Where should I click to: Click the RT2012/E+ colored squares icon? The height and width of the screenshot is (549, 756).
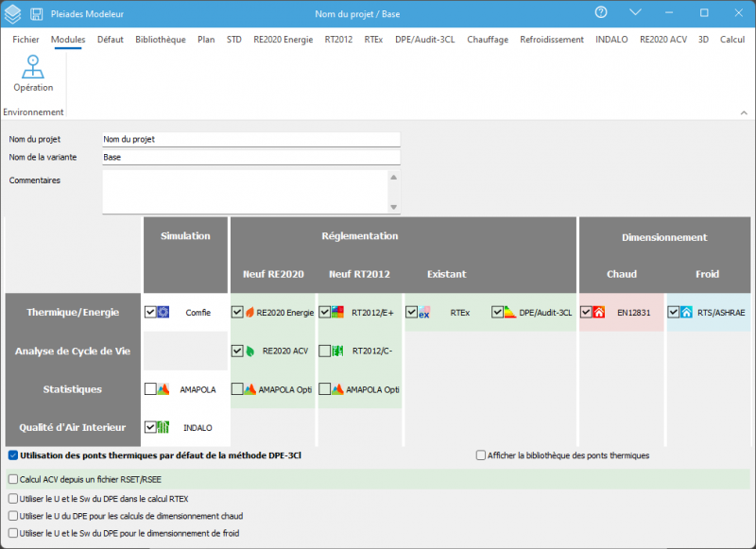(337, 313)
